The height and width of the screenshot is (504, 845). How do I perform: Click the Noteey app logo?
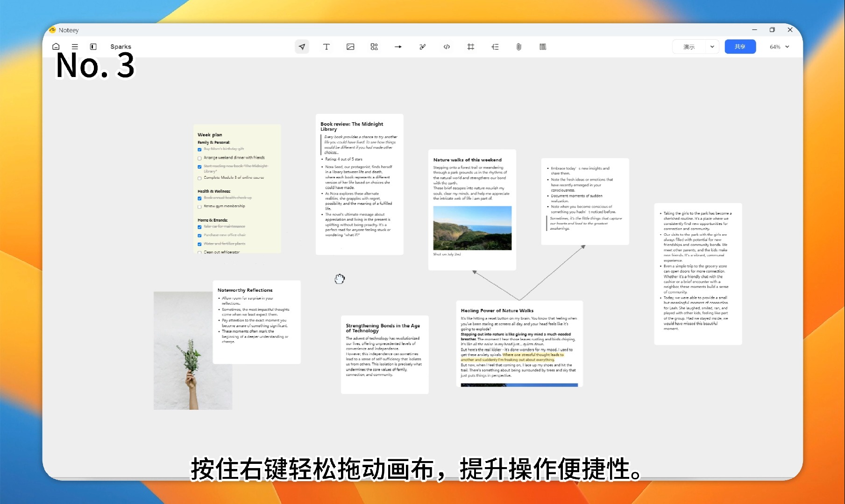(52, 30)
